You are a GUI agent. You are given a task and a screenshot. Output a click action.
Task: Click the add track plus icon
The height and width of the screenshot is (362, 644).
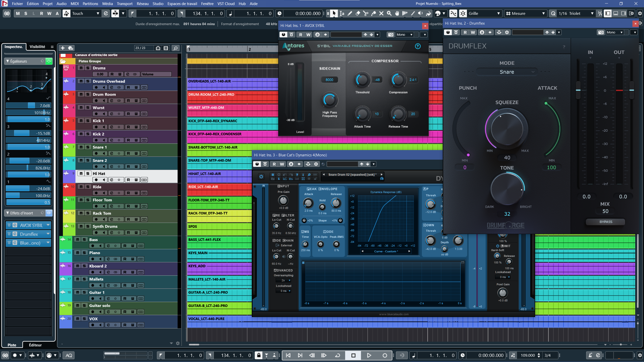click(63, 48)
